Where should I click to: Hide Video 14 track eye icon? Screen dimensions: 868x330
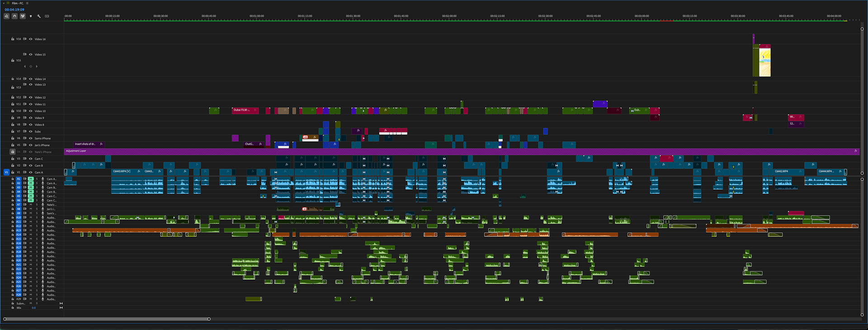pos(31,79)
